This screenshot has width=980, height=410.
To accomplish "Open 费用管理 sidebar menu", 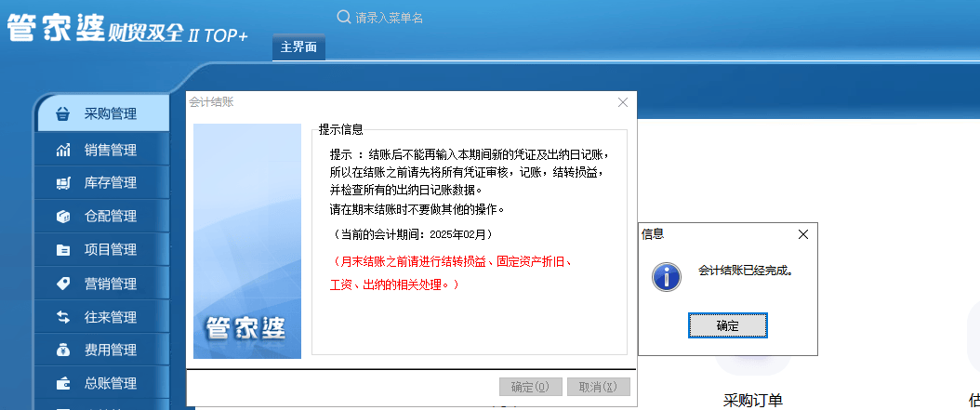I will coord(103,350).
